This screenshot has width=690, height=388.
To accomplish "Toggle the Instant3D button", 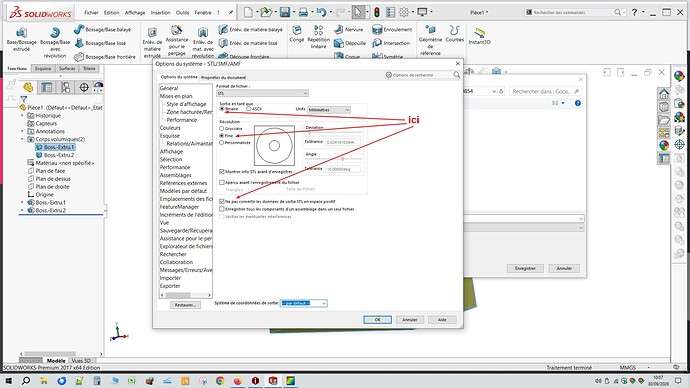I will tap(479, 35).
